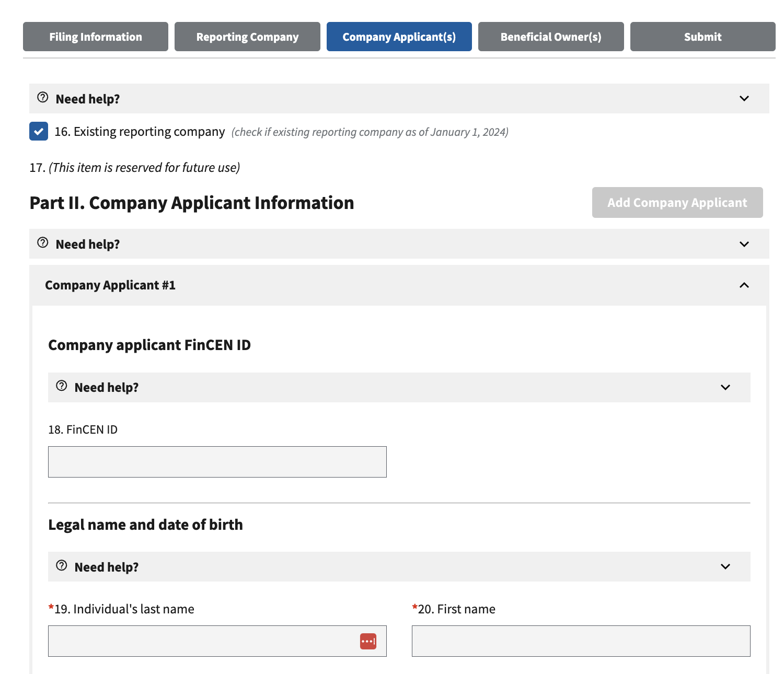Screen dimensions: 784x674
Task: Select the Company Applicant(s) tab
Action: click(399, 37)
